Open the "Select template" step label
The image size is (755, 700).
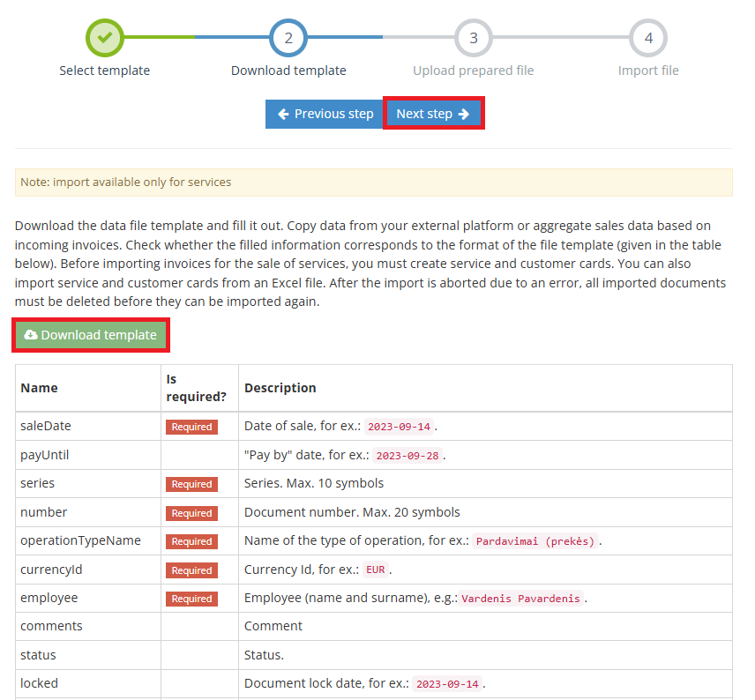pyautogui.click(x=104, y=71)
